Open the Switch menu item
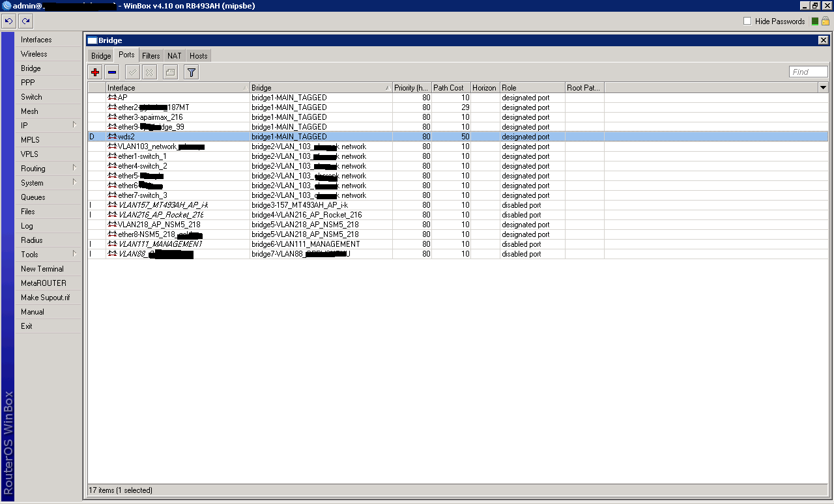 (49, 97)
